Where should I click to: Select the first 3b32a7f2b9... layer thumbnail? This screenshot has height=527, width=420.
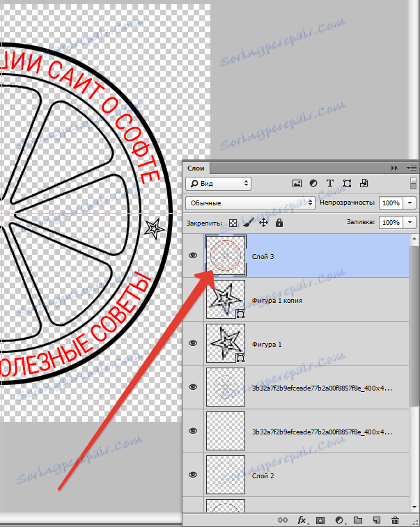(x=226, y=387)
